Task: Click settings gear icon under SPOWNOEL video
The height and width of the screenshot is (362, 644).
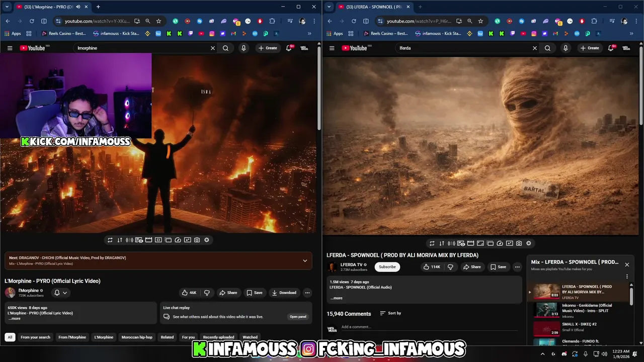Action: point(529,243)
